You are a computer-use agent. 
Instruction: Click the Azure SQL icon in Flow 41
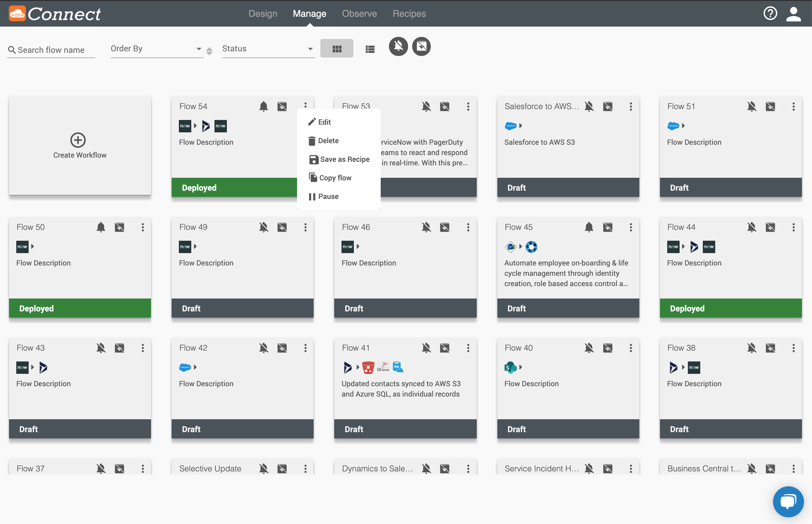coord(398,367)
